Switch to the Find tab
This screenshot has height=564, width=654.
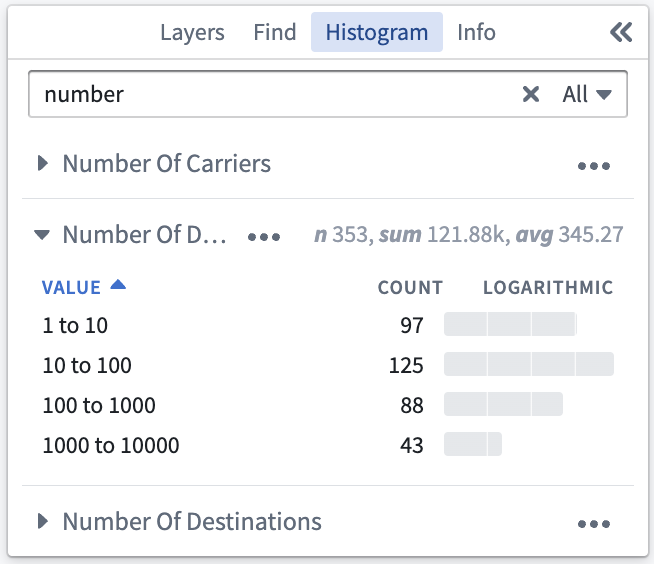pos(275,32)
